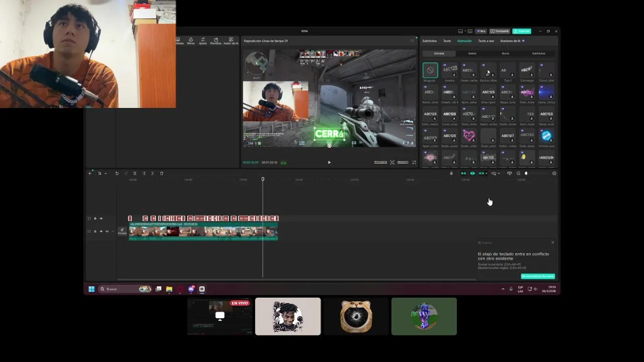Click the Compartir button
The width and height of the screenshot is (644, 362).
tap(500, 31)
